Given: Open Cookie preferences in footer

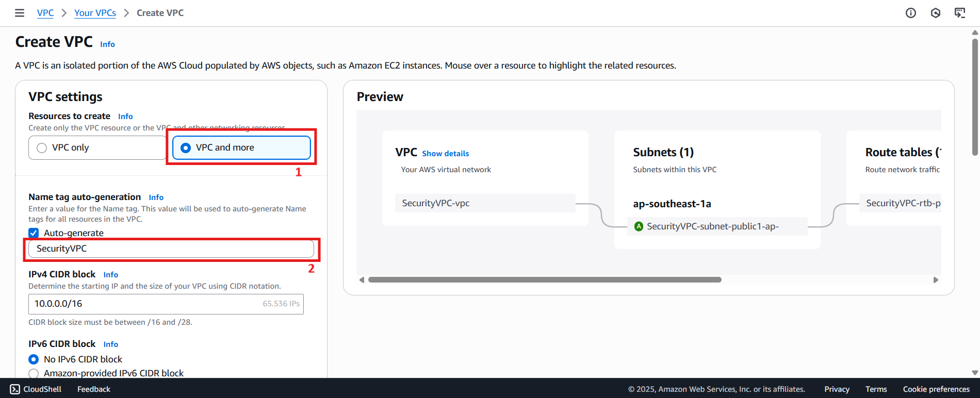Looking at the screenshot, I should coord(936,389).
